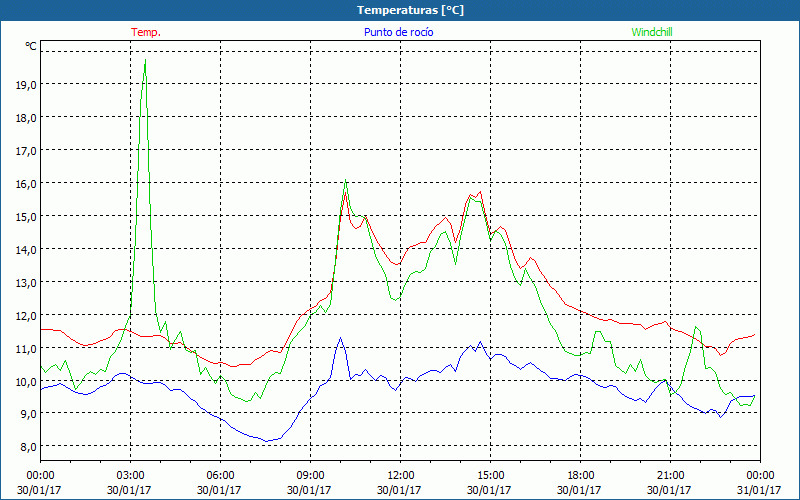Click the 19,0 value on the vertical axis

[27, 85]
